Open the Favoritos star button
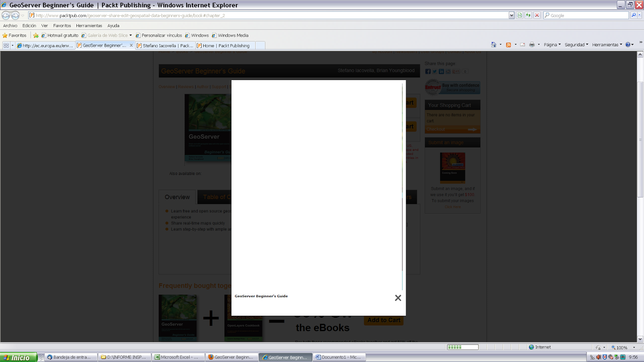 [x=14, y=35]
